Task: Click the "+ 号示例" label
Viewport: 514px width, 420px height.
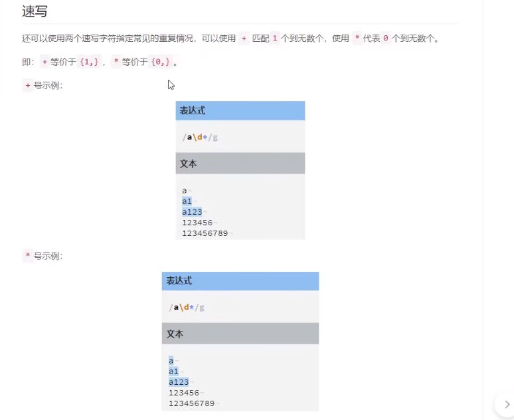Action: pos(44,85)
